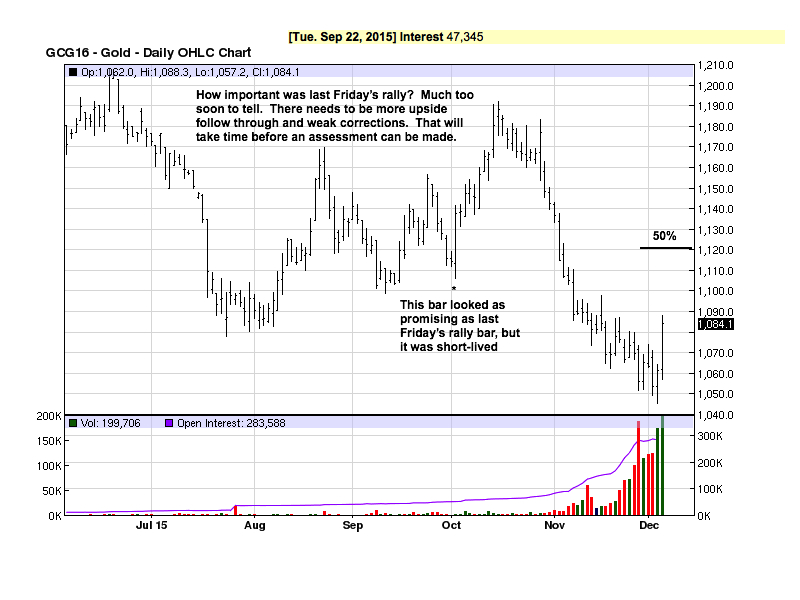The height and width of the screenshot is (600, 800).
Task: Click the Open Interest: 283,588 readout
Action: (x=233, y=423)
